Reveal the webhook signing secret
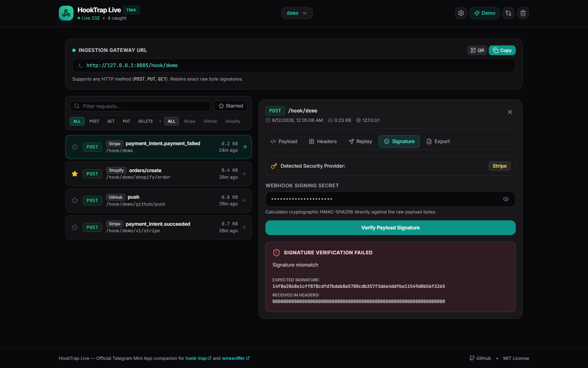Image resolution: width=588 pixels, height=368 pixels. pos(506,199)
